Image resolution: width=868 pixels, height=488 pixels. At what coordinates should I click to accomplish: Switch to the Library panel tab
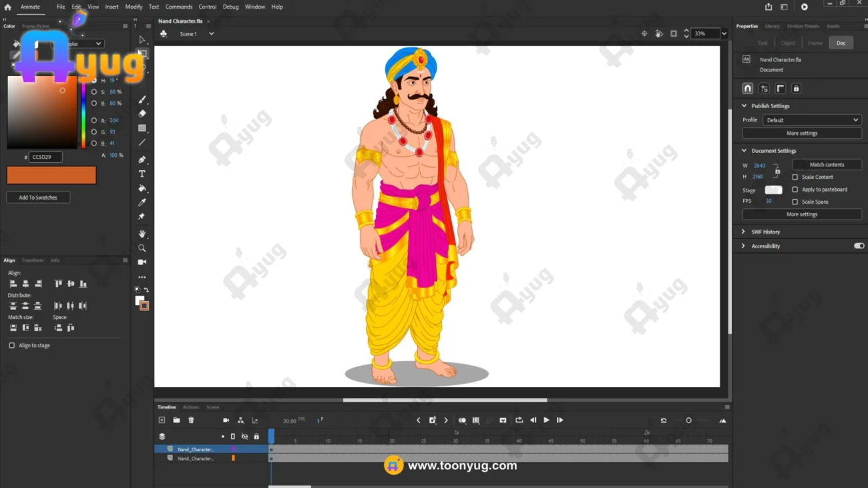tap(772, 27)
